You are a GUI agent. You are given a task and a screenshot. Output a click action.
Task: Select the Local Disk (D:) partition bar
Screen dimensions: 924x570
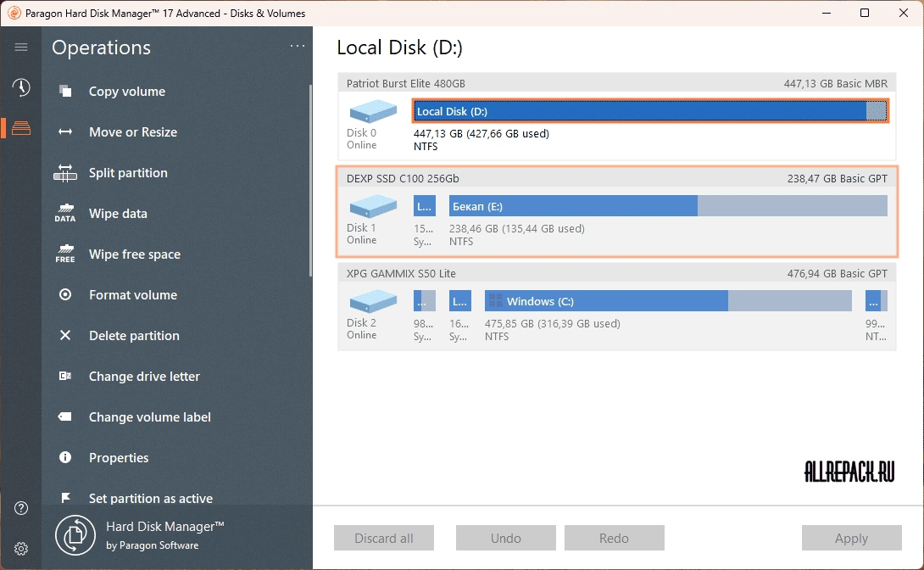coord(650,111)
